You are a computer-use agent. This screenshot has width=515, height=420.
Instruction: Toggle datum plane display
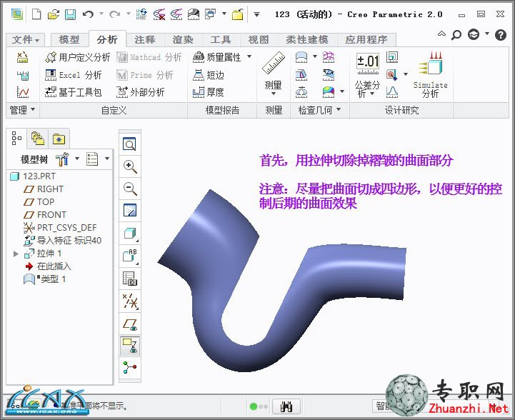[x=130, y=324]
